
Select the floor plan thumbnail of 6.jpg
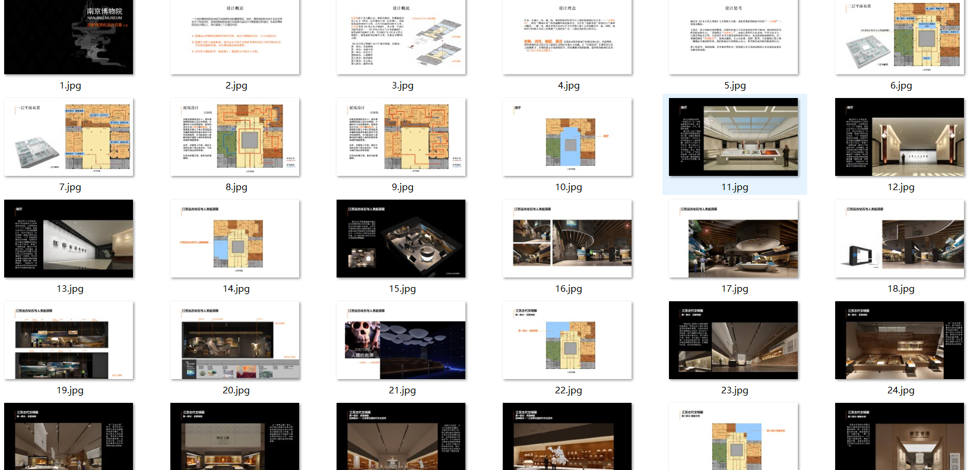tap(900, 37)
